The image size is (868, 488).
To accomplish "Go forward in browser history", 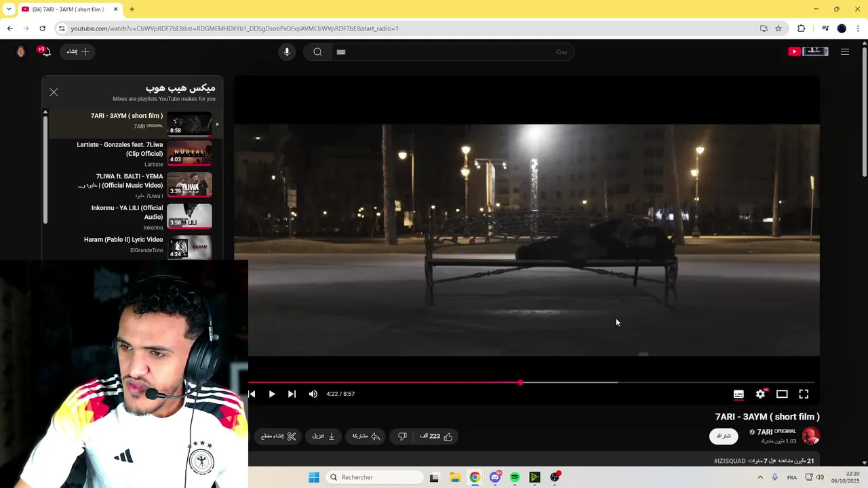I will coord(26,28).
